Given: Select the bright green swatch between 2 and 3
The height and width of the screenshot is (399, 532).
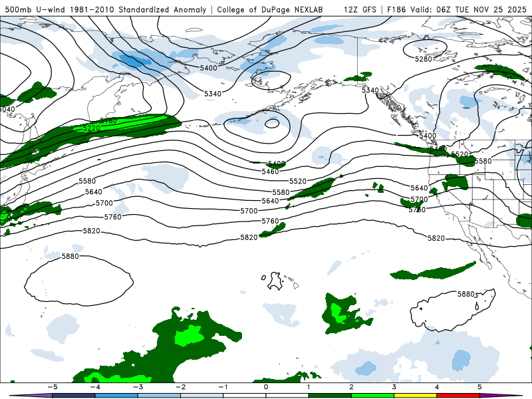Looking at the screenshot, I should [x=373, y=396].
